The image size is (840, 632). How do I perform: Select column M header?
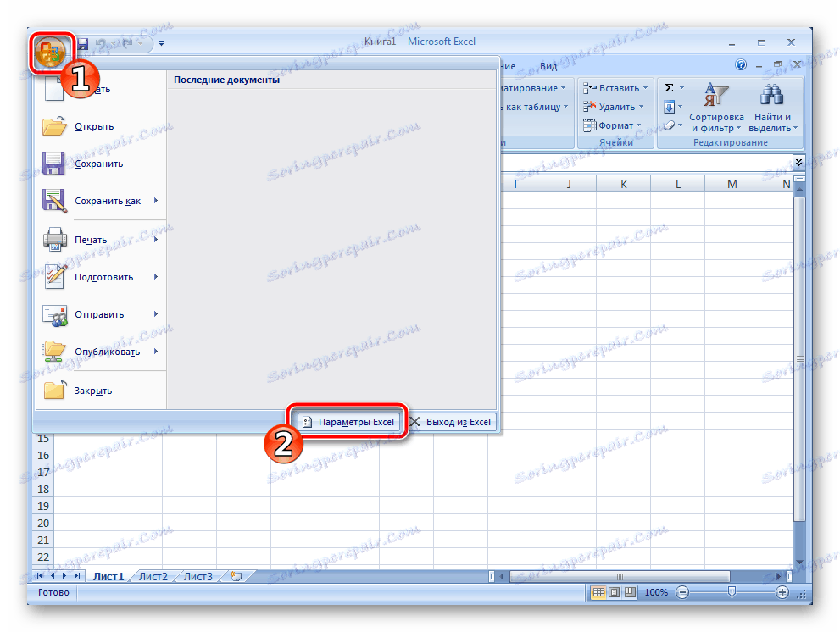tap(732, 185)
